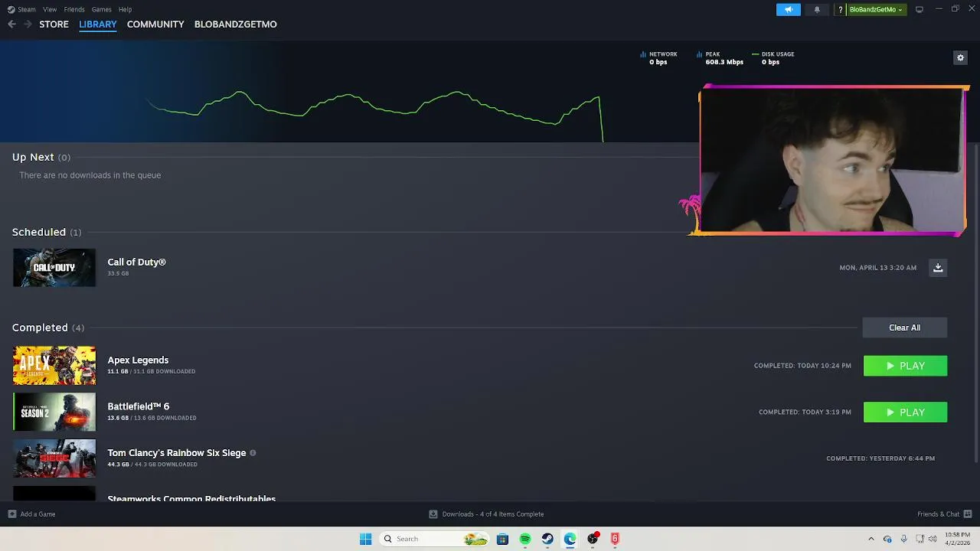Switch Steam to Big Picture mode
Screen dimensions: 980x551
920,9
